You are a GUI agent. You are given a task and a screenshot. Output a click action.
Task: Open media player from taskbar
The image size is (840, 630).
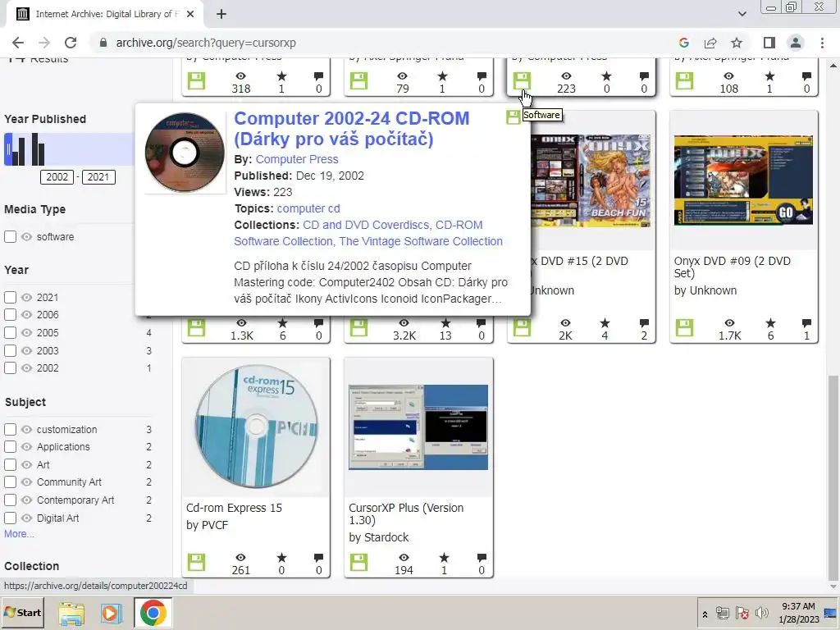point(111,614)
